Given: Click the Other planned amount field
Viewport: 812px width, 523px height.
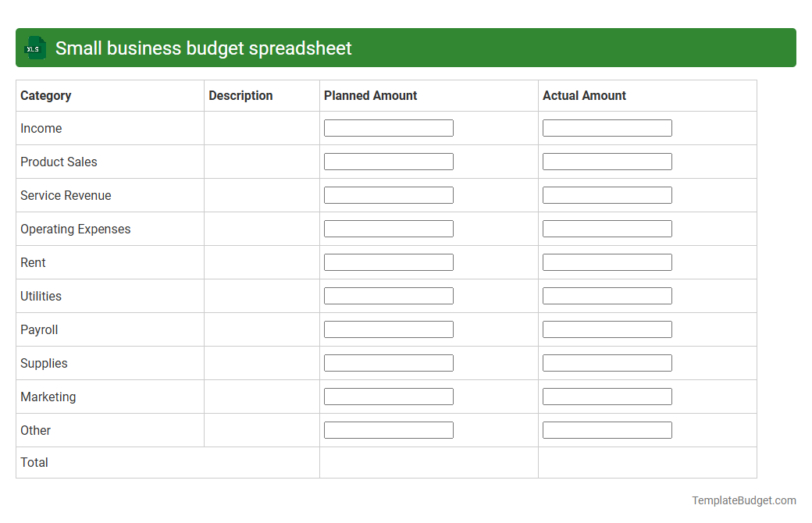Looking at the screenshot, I should [388, 429].
